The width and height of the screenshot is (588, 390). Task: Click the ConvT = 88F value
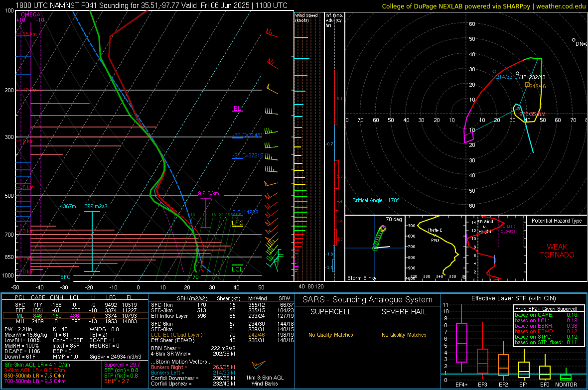[67, 341]
